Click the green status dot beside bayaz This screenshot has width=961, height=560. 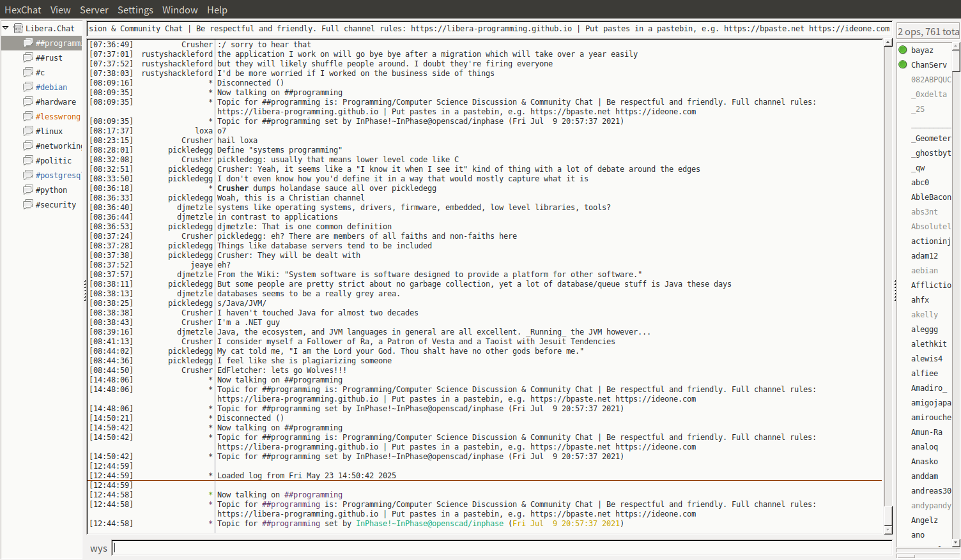pos(903,50)
